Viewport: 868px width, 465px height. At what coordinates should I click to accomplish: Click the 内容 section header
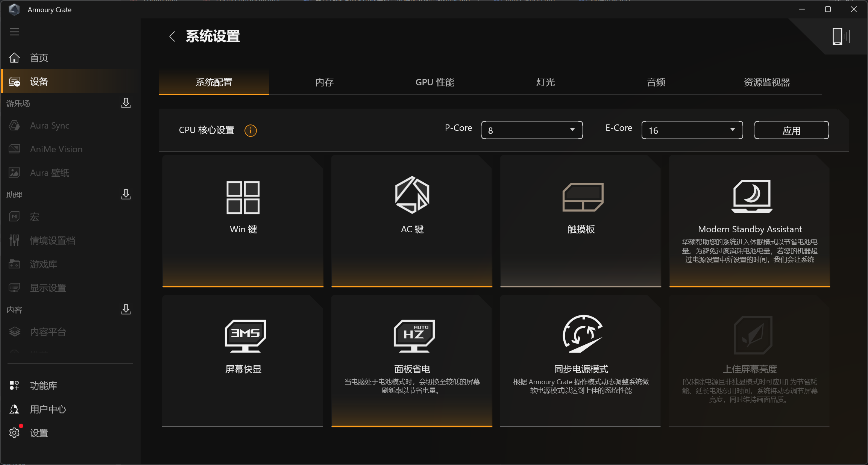[14, 310]
